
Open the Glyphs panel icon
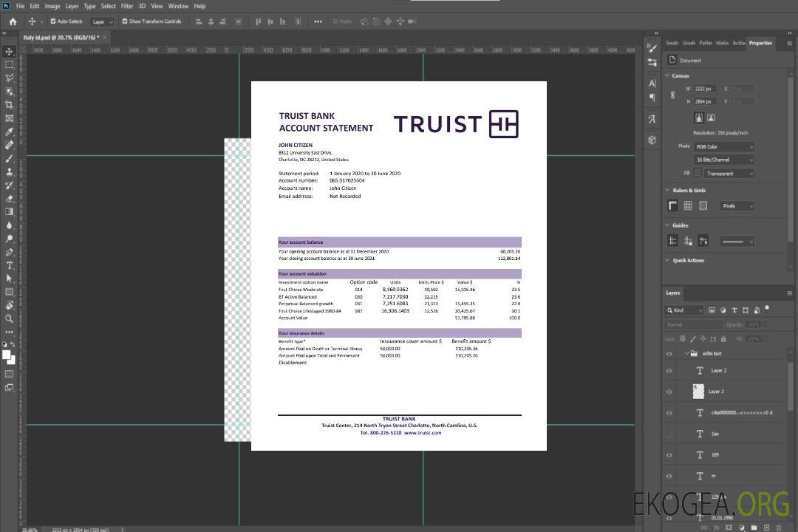652,119
